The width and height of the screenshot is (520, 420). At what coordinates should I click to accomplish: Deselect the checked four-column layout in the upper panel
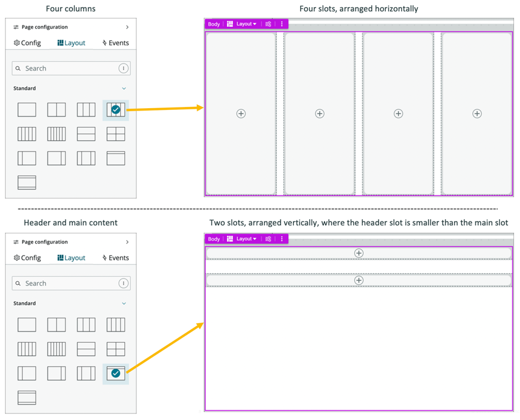click(x=116, y=109)
